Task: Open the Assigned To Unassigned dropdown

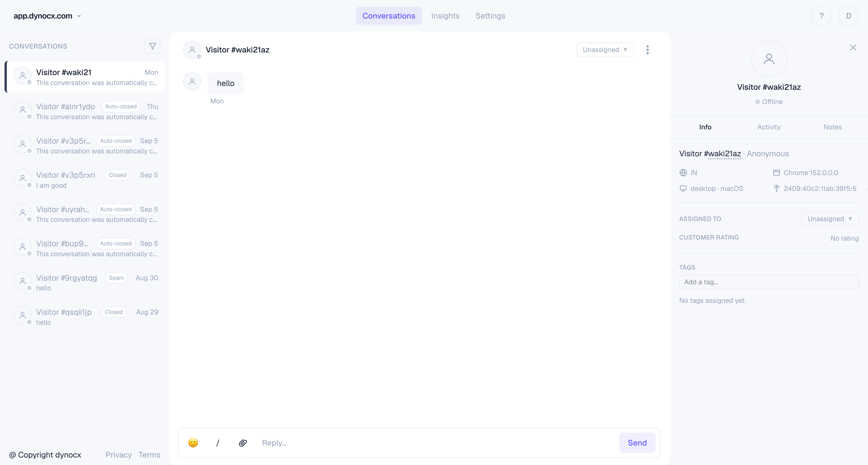Action: click(x=830, y=219)
